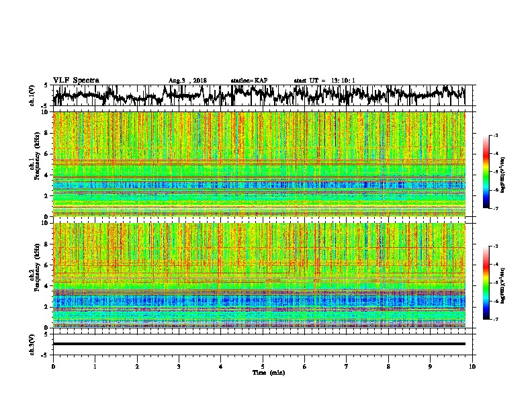
Task: Click inside the ch.1 frequency spectrogram
Action: click(x=259, y=164)
